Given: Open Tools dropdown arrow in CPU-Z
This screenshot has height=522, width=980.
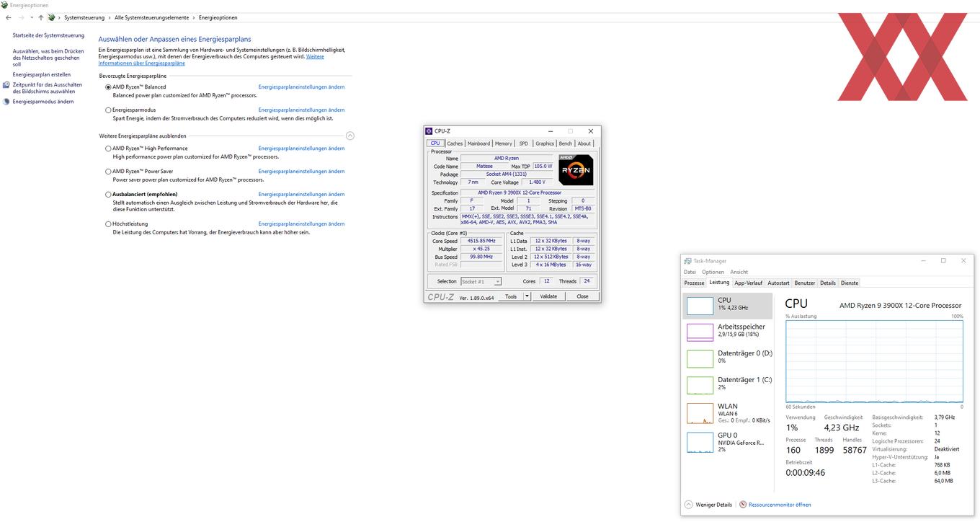Looking at the screenshot, I should click(527, 296).
